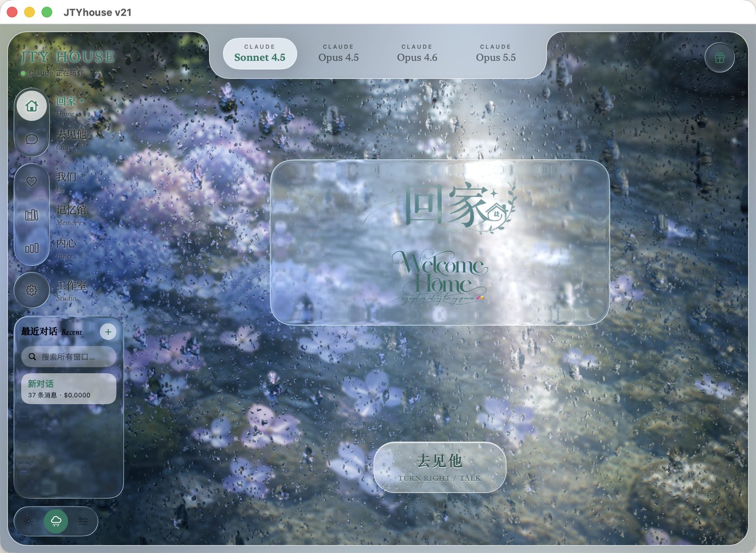Focus the 搜索所有窗口 search field

[x=69, y=357]
